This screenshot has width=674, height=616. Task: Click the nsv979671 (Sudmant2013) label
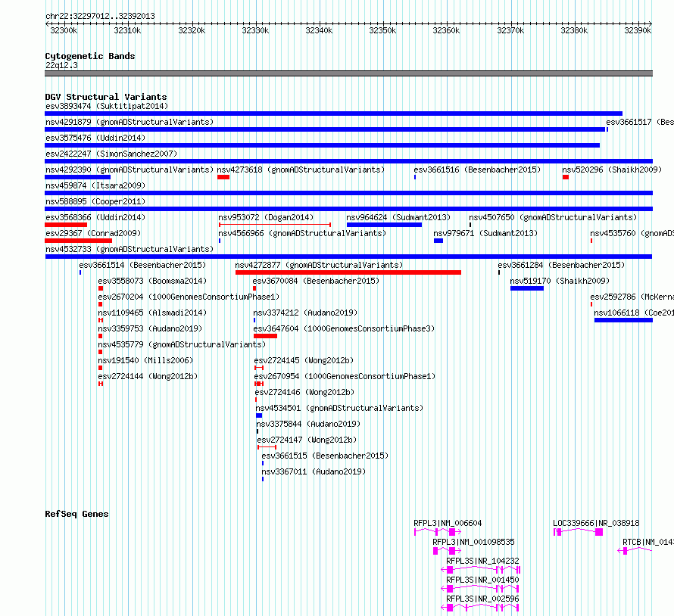(x=485, y=233)
